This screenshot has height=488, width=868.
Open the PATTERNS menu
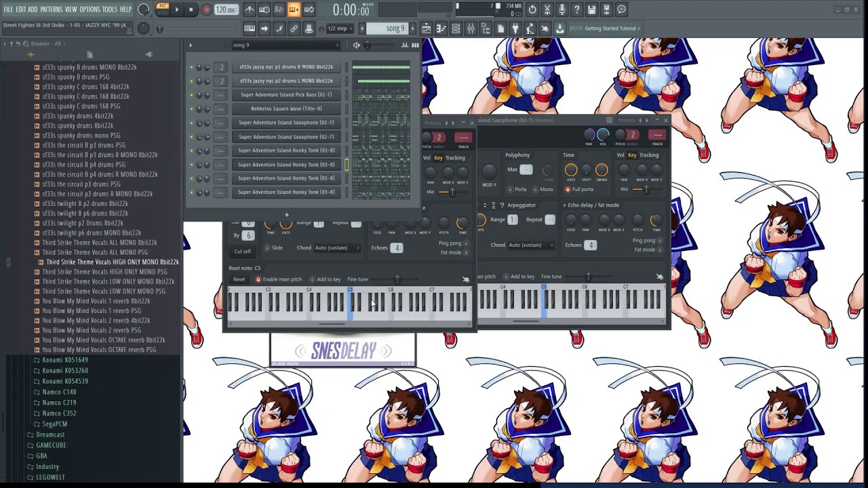52,9
